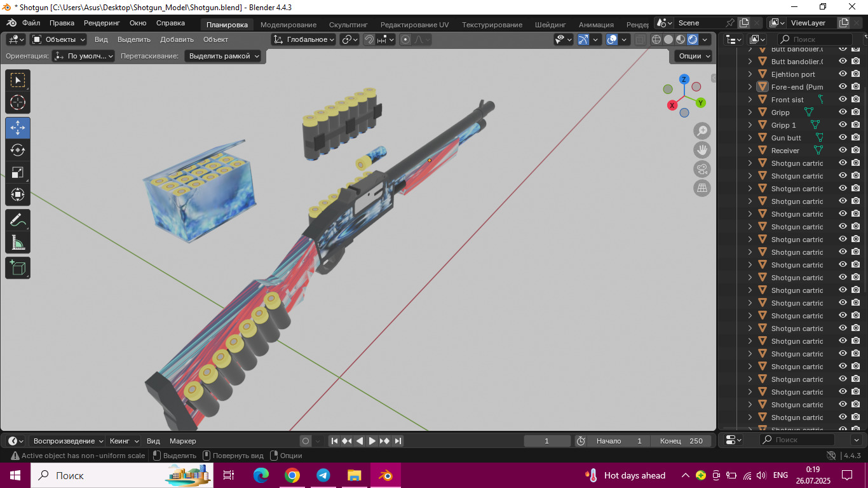The height and width of the screenshot is (488, 868).
Task: Toggle the timeline auto keying record button
Action: [306, 441]
